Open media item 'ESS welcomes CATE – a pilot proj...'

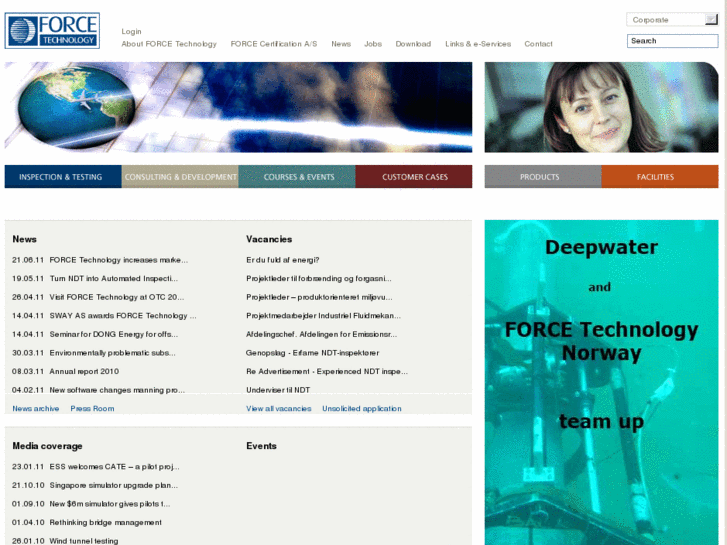coord(115,467)
